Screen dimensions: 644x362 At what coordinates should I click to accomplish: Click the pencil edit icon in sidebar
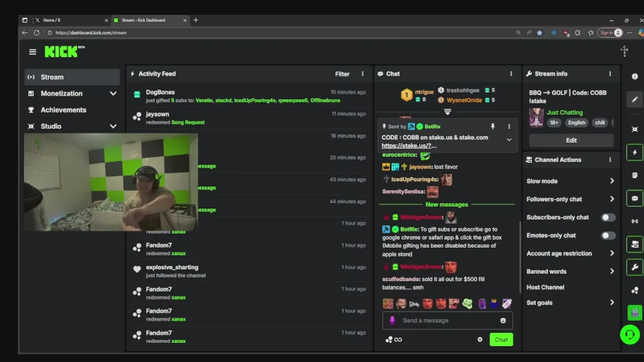coord(635,100)
